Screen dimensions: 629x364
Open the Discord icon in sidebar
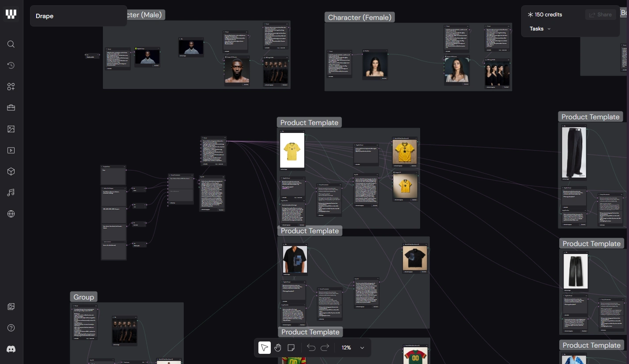tap(11, 349)
